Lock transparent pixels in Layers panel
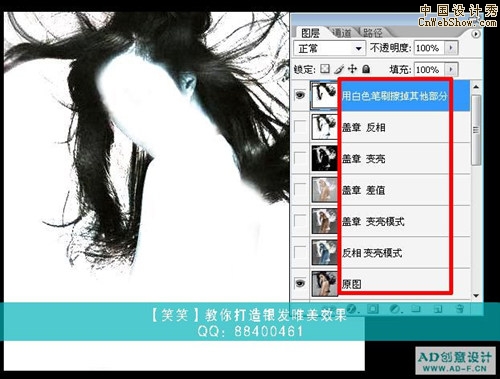 325,69
